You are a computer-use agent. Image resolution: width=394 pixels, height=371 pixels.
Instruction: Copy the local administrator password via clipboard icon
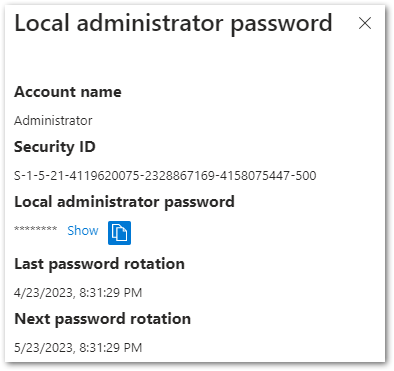119,233
